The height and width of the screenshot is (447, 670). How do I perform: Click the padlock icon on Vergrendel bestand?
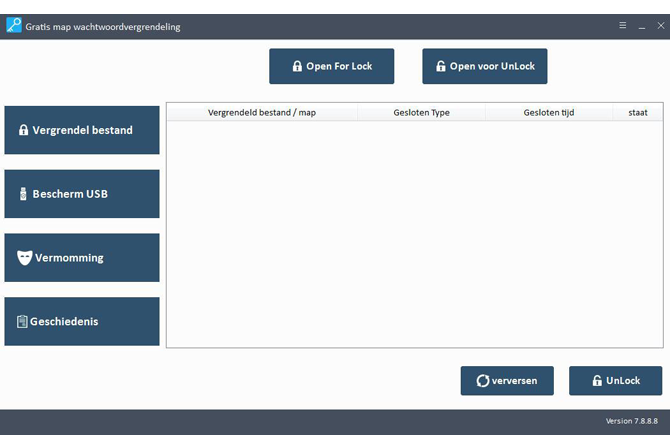(x=24, y=130)
